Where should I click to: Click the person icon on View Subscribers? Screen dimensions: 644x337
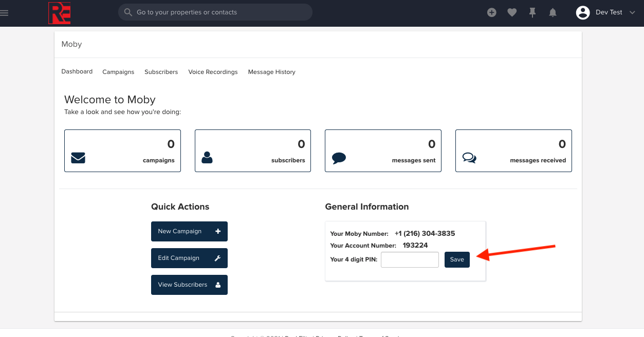pos(218,285)
